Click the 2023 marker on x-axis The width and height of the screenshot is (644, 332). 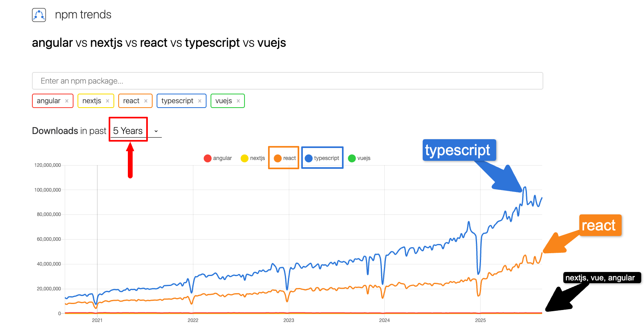[x=288, y=320]
